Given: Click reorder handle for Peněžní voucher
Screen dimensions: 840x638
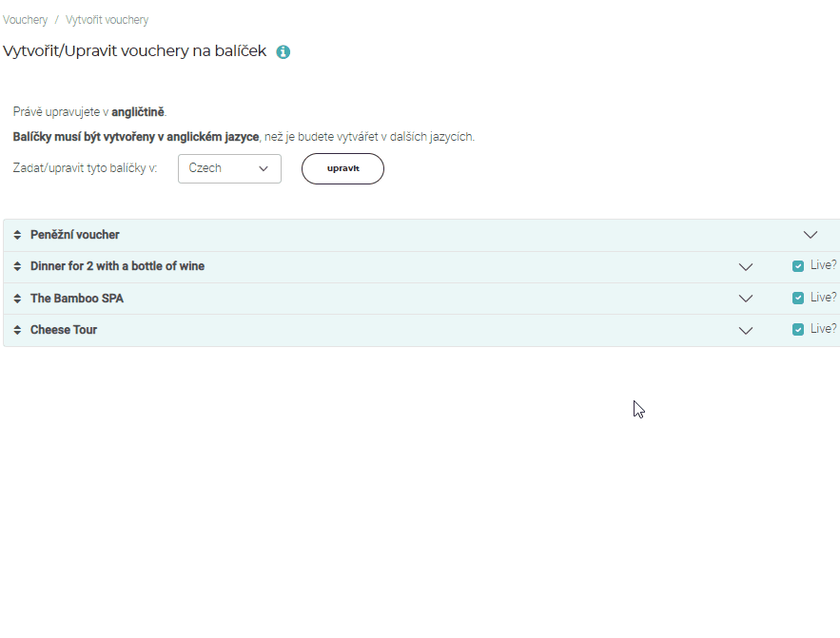Looking at the screenshot, I should (x=17, y=235).
